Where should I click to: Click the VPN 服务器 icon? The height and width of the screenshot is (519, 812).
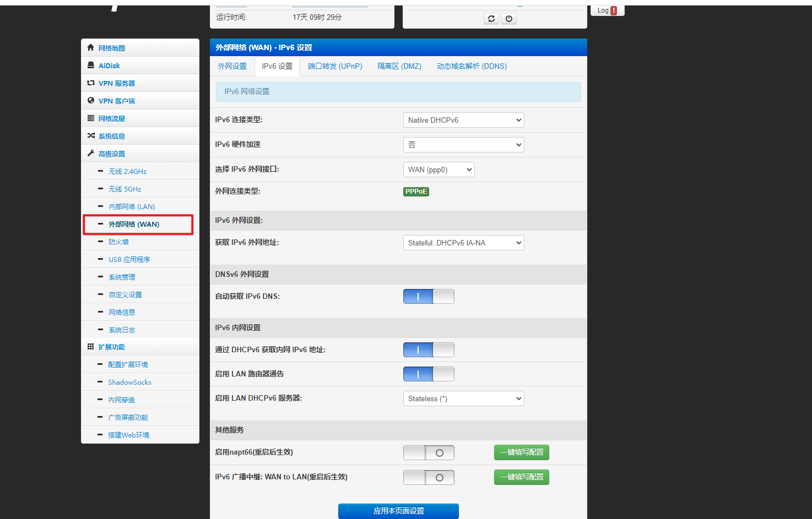click(x=91, y=83)
